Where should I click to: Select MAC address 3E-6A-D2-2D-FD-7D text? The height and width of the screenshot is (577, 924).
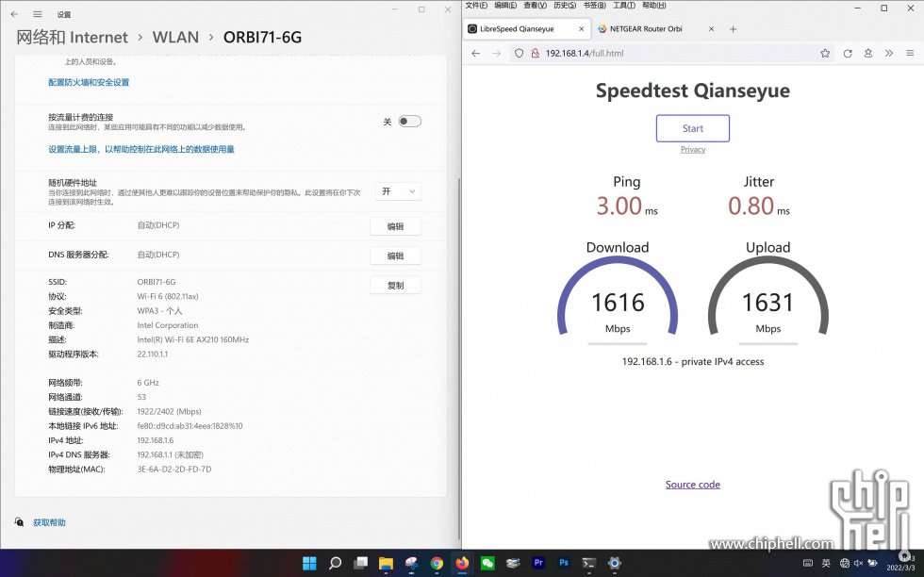pyautogui.click(x=174, y=470)
